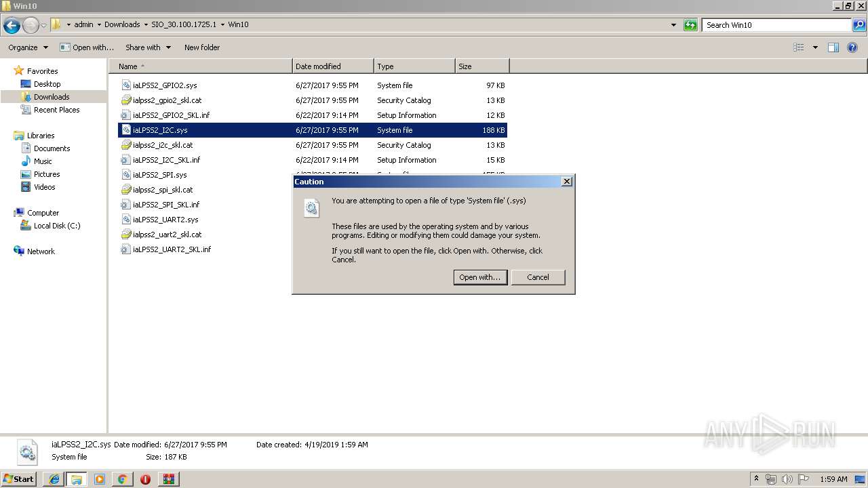
Task: Click the ialpss2_i2c_skl.cat file icon
Action: [125, 145]
